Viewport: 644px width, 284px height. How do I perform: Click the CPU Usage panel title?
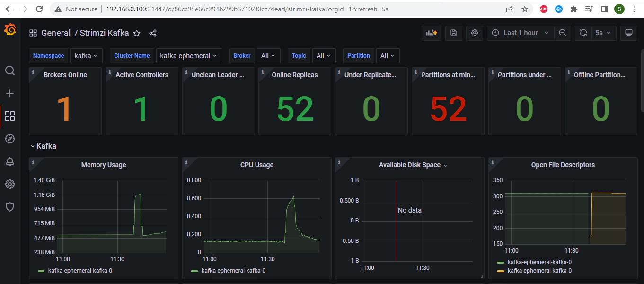click(x=257, y=165)
